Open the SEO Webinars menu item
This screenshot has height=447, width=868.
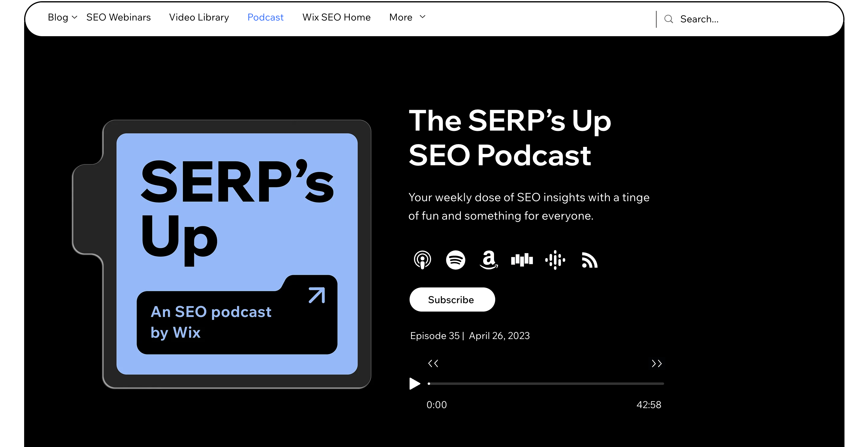click(x=118, y=17)
